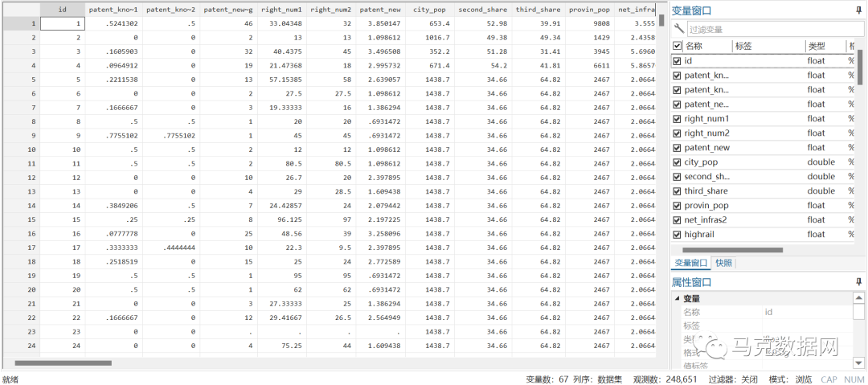Switch to the 快照 tab

(x=724, y=263)
